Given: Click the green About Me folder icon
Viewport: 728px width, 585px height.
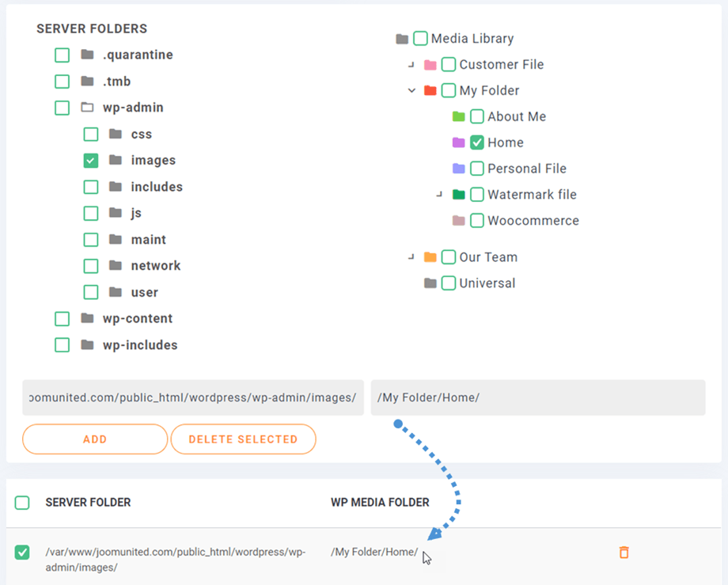Looking at the screenshot, I should (459, 116).
